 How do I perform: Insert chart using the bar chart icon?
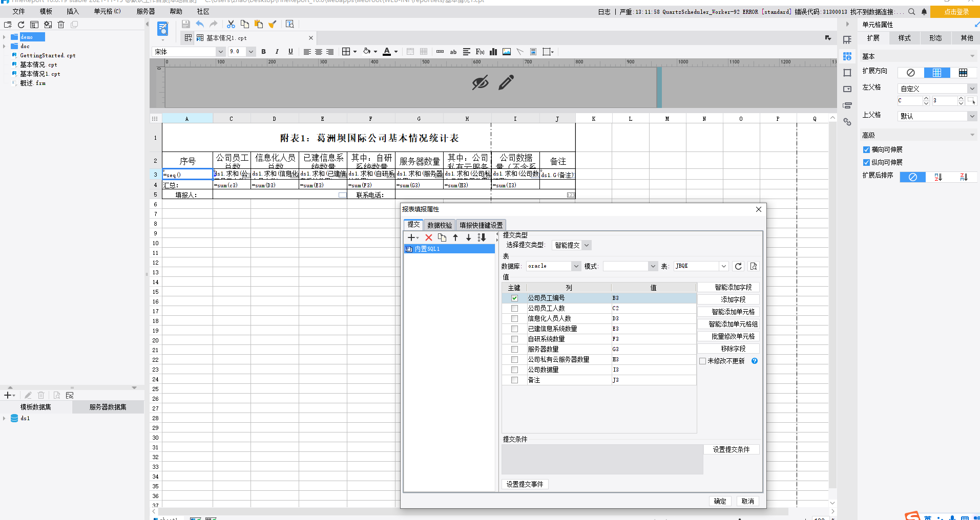pos(493,52)
